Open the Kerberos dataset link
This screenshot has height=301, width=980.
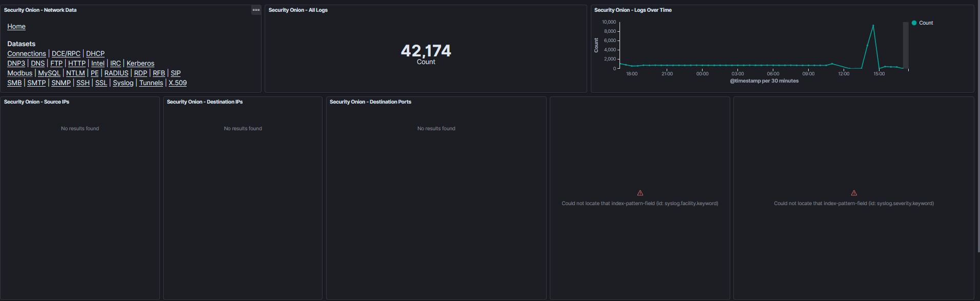[x=141, y=63]
